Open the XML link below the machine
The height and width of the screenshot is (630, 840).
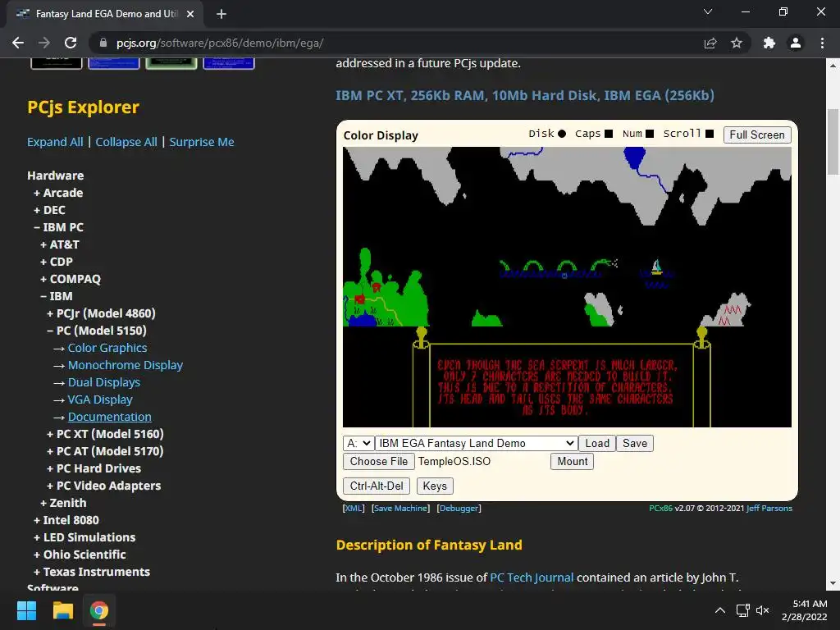click(x=354, y=508)
